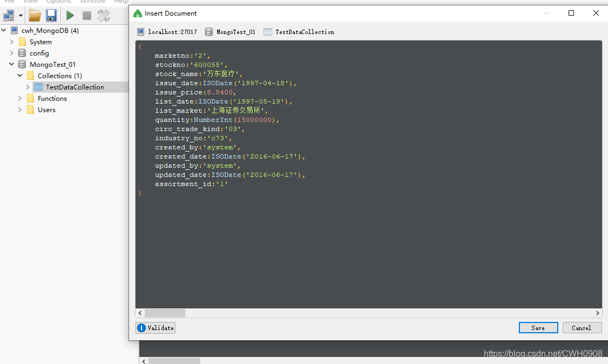Click the save floppy disk icon

[x=51, y=16]
